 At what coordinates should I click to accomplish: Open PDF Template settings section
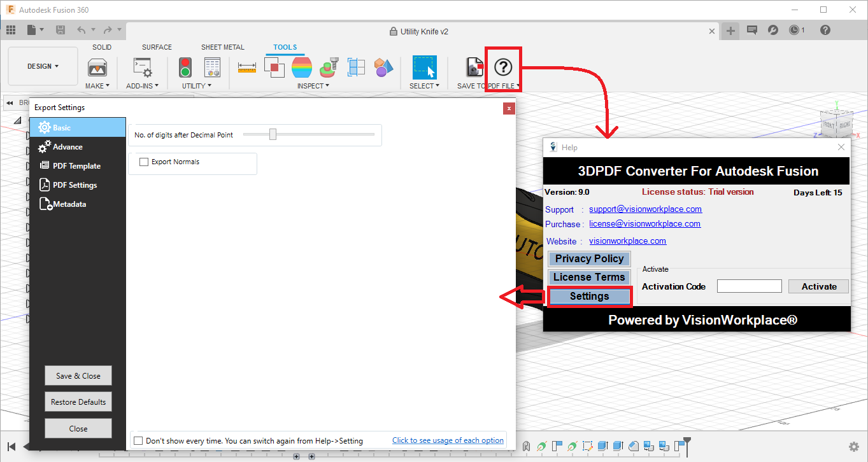pyautogui.click(x=78, y=166)
